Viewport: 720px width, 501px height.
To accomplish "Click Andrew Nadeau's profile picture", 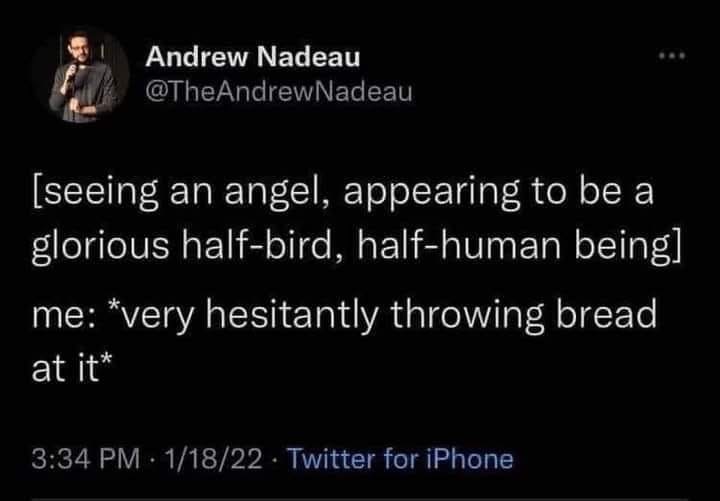I will (90, 73).
